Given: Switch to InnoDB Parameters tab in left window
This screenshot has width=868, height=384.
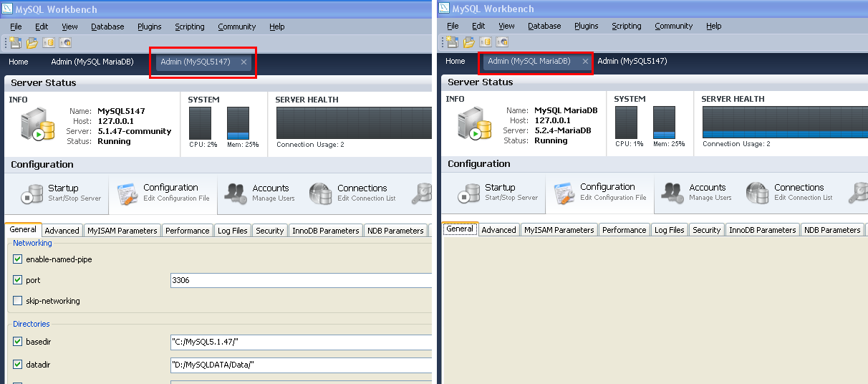Looking at the screenshot, I should click(325, 231).
